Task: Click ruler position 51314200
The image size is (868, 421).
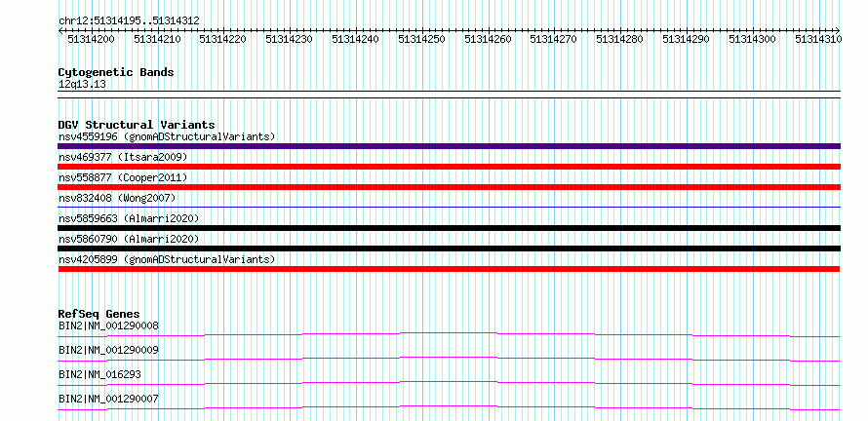Action: click(x=91, y=39)
